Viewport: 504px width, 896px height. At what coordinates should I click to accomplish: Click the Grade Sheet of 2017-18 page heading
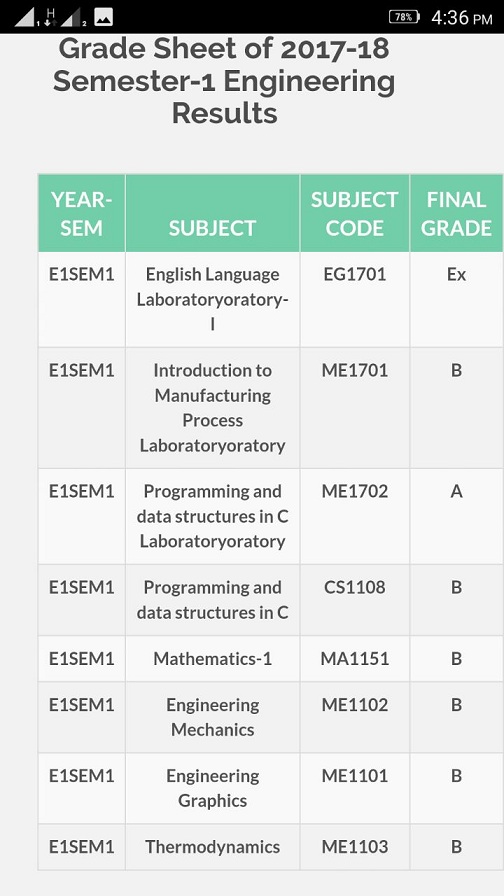(224, 81)
